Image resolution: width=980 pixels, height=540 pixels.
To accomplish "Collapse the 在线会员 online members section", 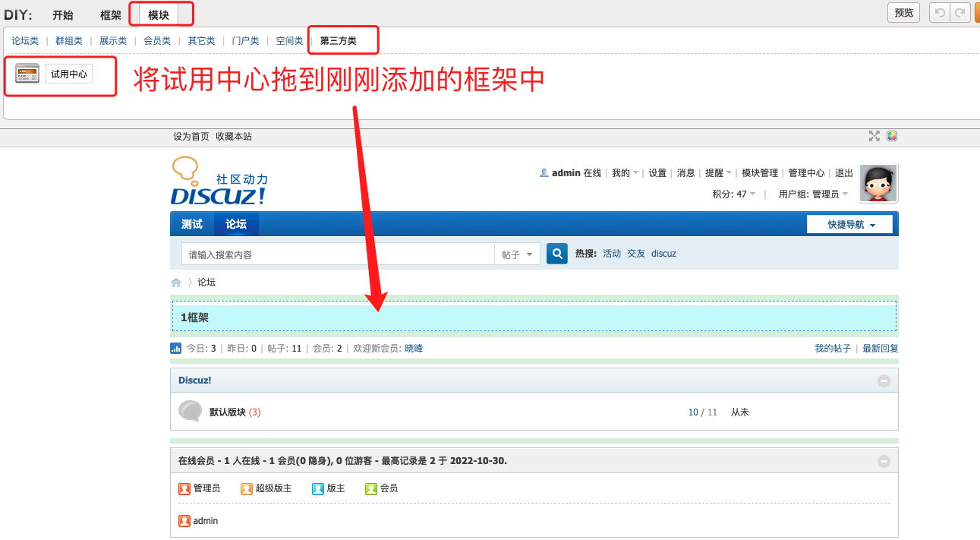I will [884, 461].
